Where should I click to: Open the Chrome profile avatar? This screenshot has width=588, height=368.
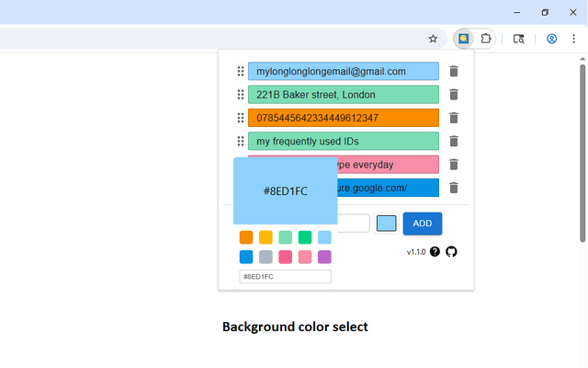[x=551, y=40]
